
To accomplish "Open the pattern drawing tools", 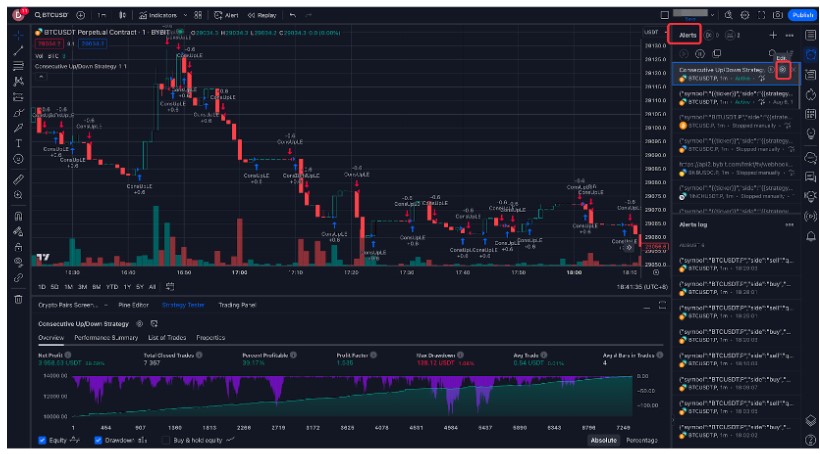I will (18, 82).
